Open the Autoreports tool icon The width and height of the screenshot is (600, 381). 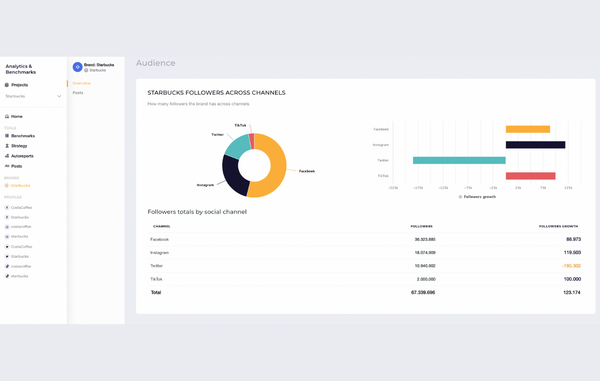[7, 156]
